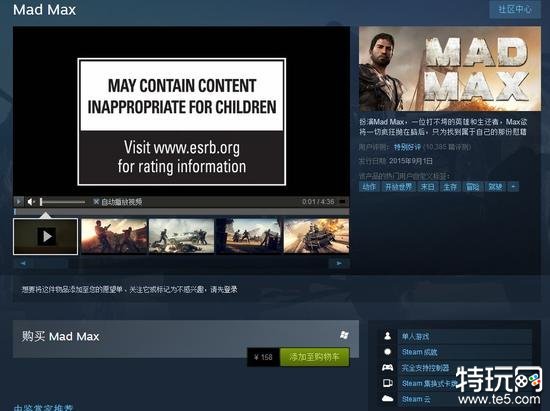Click the 添加至购物车 green button
550x411 pixels.
(314, 357)
